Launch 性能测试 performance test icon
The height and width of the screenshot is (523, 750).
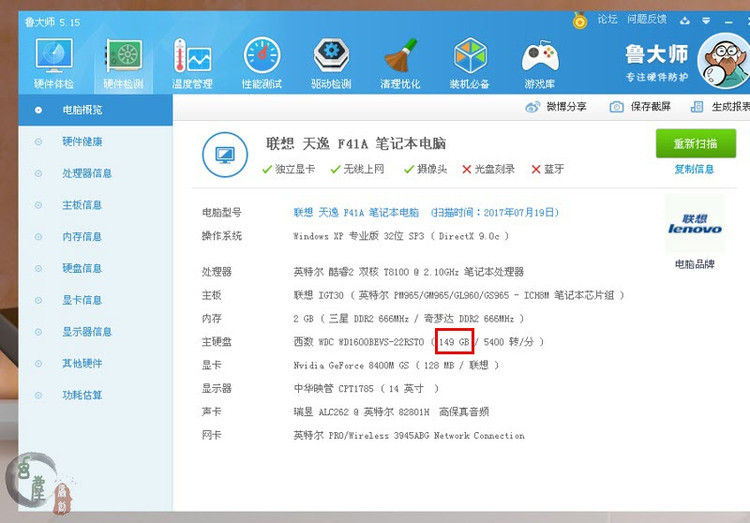[262, 64]
